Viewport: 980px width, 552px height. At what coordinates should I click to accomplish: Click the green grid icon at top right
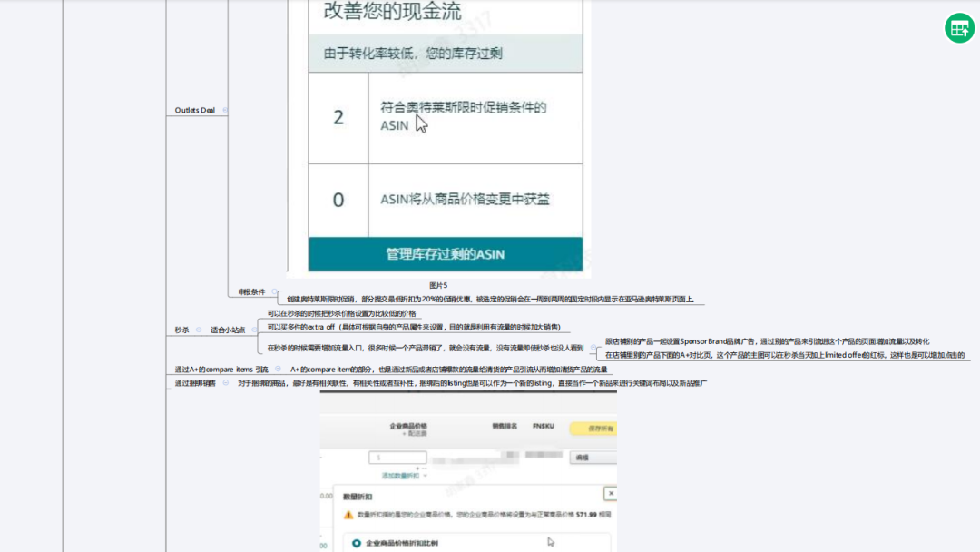pos(959,28)
